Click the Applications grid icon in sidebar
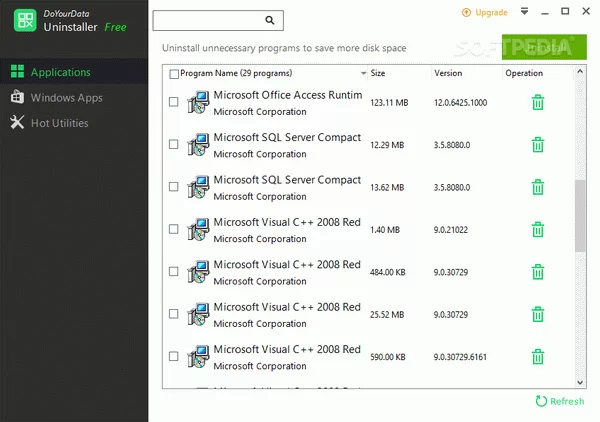The image size is (600, 422). pos(17,71)
